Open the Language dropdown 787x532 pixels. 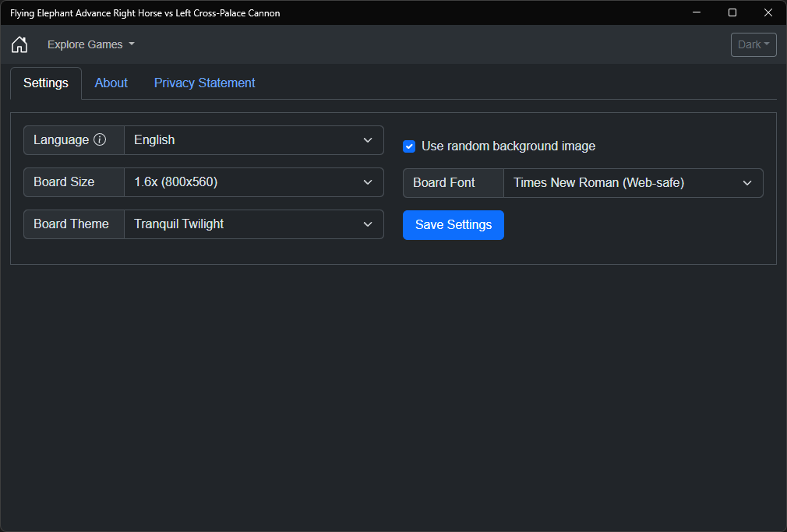pyautogui.click(x=253, y=140)
